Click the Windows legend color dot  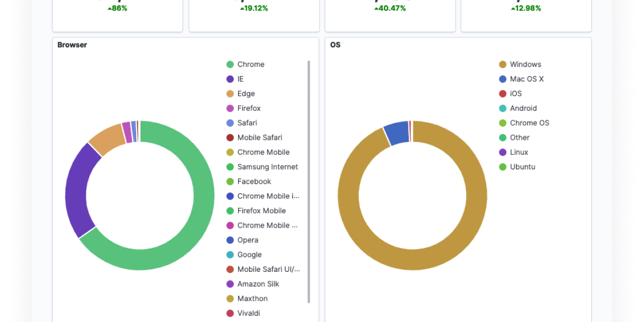(503, 64)
